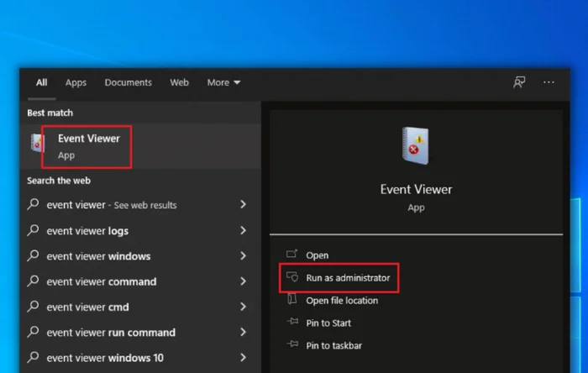The height and width of the screenshot is (373, 588).
Task: Expand arrow for 'event viewer - See web results'
Action: coord(243,204)
